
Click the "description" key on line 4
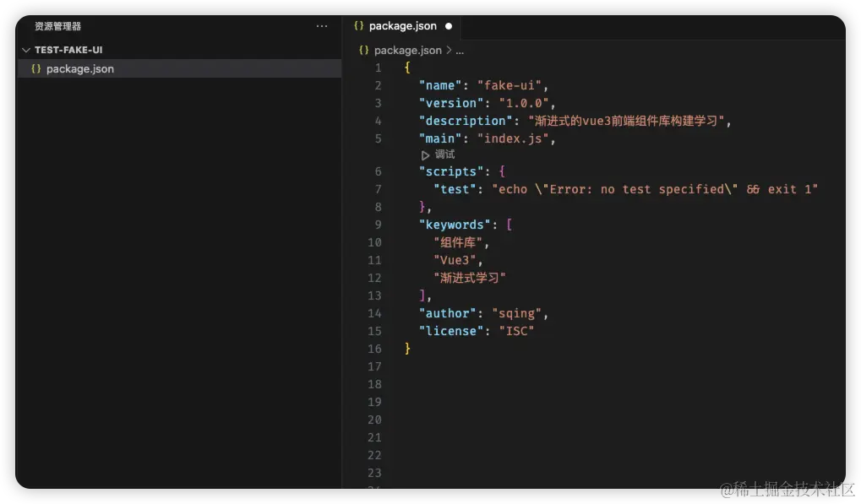pos(466,121)
